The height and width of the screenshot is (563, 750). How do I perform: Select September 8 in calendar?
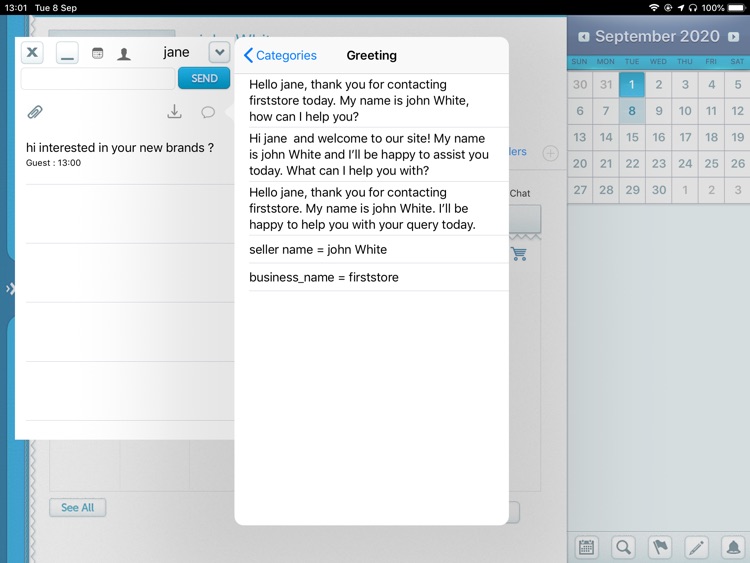tap(632, 111)
